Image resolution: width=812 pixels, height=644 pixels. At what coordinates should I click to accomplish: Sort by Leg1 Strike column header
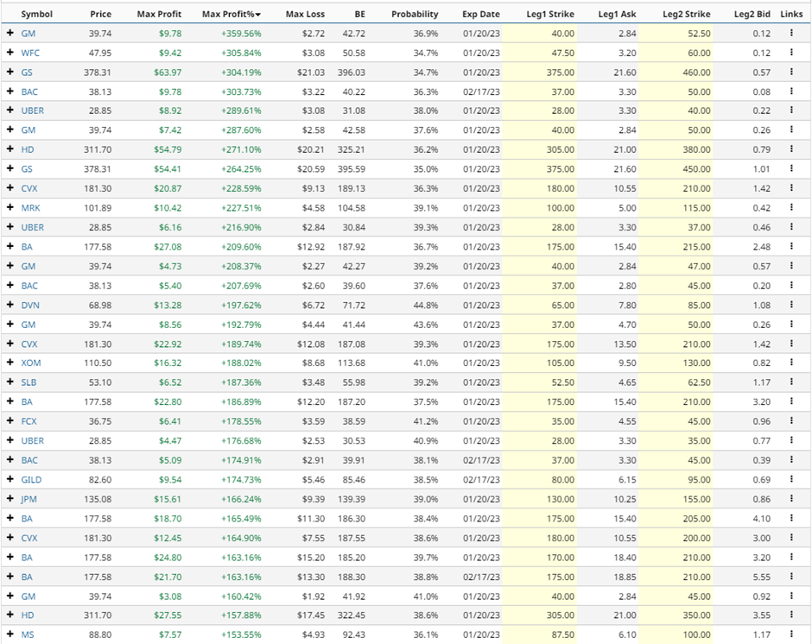point(550,14)
